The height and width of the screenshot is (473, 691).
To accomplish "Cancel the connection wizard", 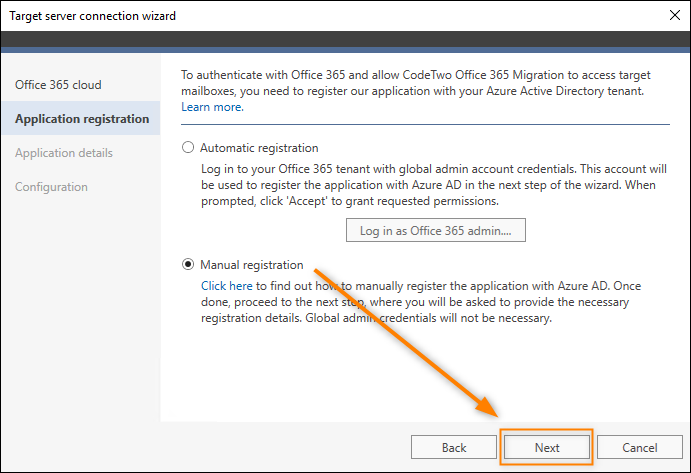I will click(639, 447).
